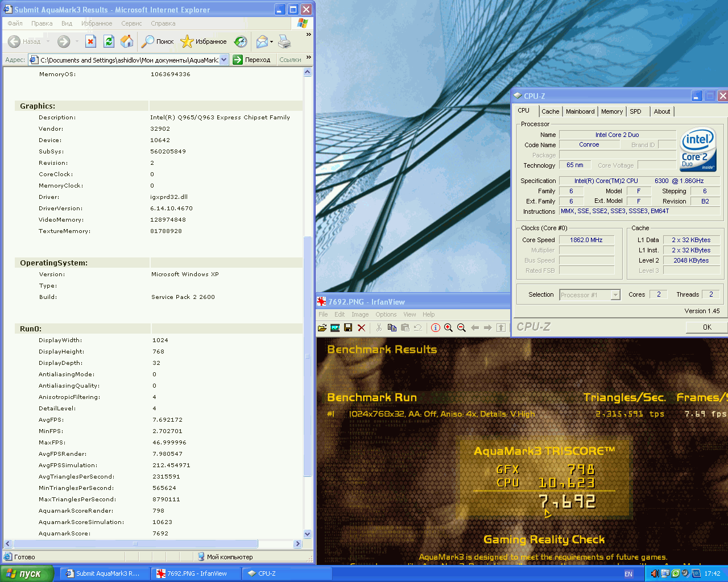Viewport: 728px width, 582px height.
Task: Open the Вид menu in Internet Explorer
Action: (x=67, y=23)
